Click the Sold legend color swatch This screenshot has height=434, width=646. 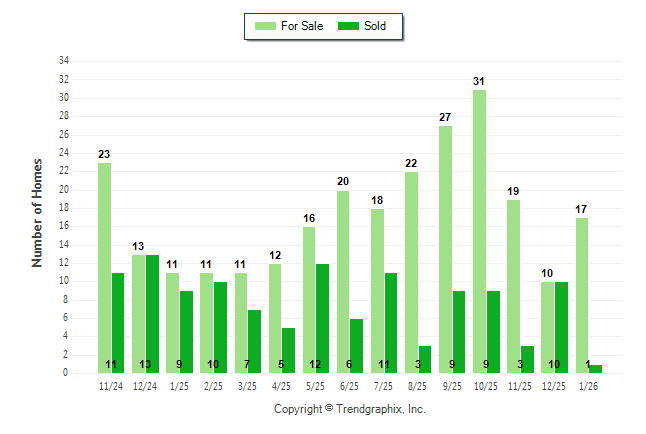pyautogui.click(x=349, y=26)
